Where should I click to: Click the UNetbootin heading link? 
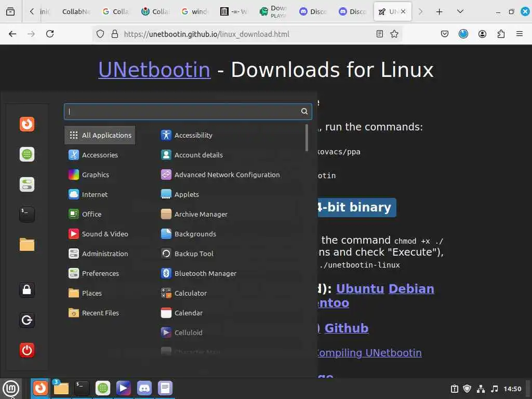[x=154, y=70]
